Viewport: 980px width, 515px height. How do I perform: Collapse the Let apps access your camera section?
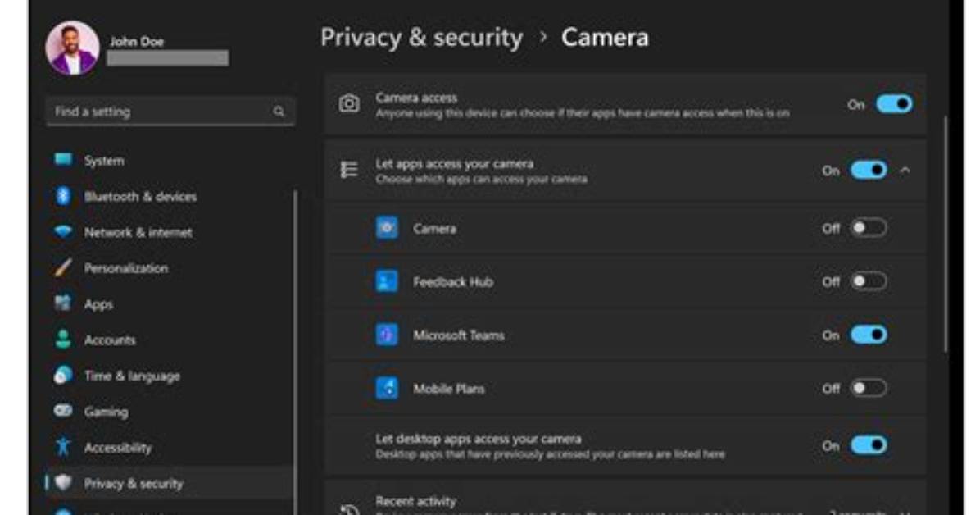tap(905, 171)
